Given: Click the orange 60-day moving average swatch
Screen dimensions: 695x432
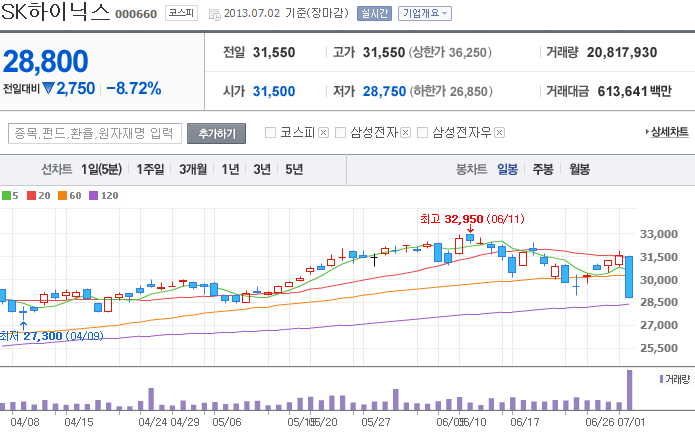Looking at the screenshot, I should coord(62,195).
